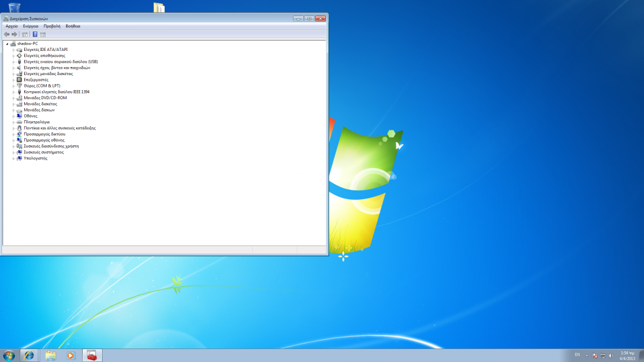This screenshot has width=644, height=362.
Task: Select the Υπολογιστής label
Action: [35, 158]
